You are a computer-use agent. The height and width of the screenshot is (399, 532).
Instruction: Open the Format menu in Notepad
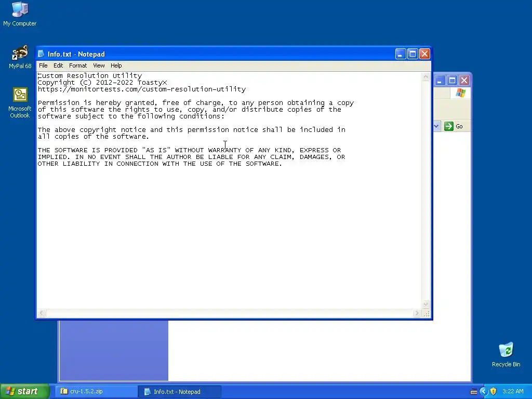(78, 65)
